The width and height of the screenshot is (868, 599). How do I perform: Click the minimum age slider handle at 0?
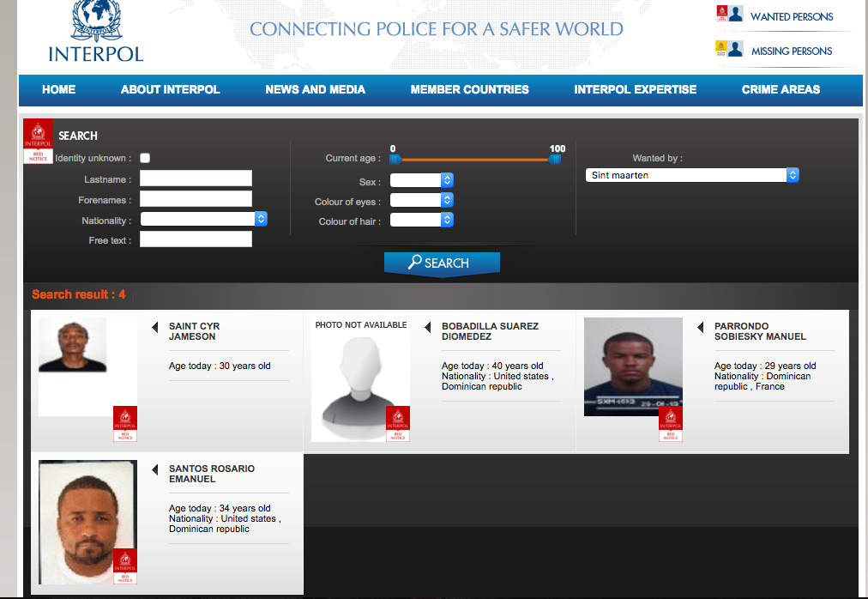click(x=395, y=160)
